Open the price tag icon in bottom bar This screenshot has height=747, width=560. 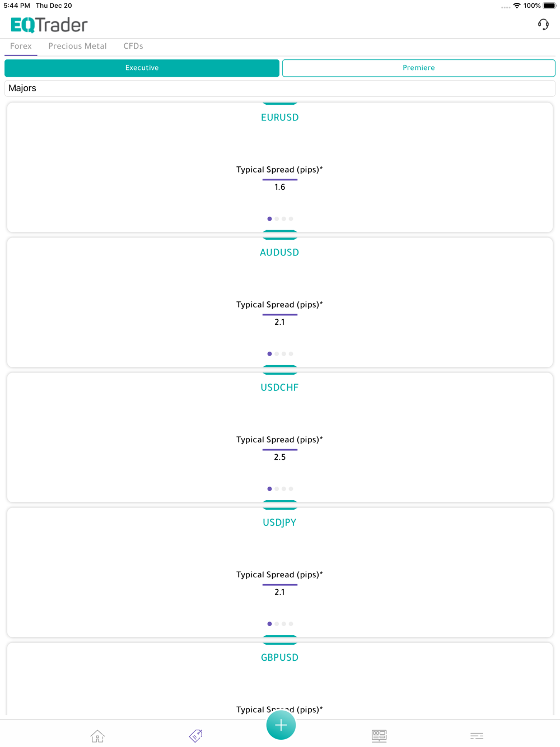pyautogui.click(x=196, y=736)
